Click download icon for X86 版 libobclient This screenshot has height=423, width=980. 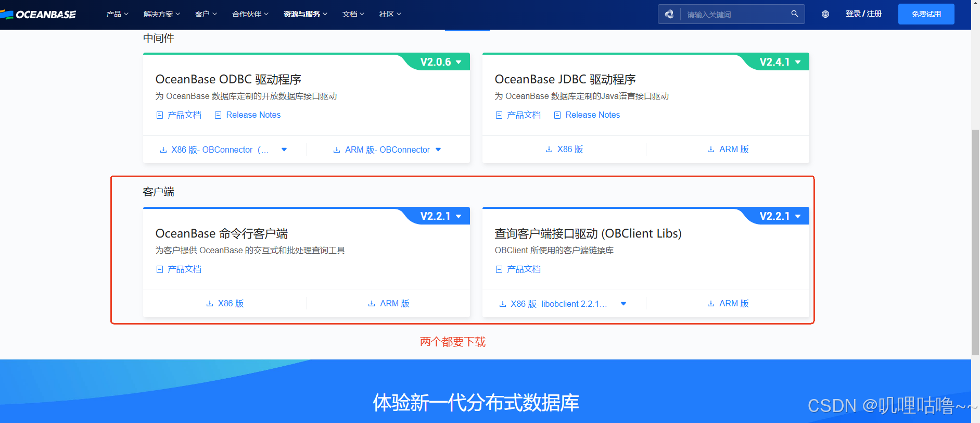point(503,304)
